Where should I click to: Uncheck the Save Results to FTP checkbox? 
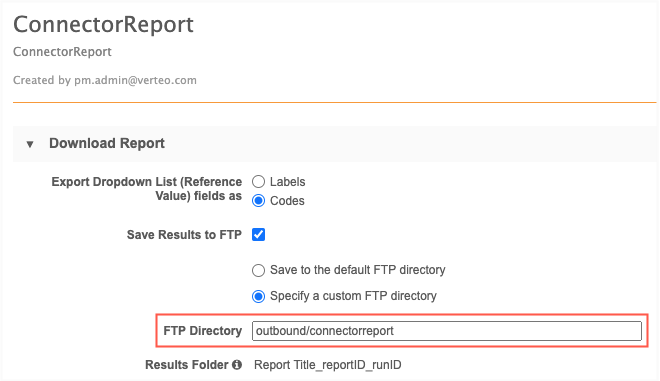[x=258, y=234]
